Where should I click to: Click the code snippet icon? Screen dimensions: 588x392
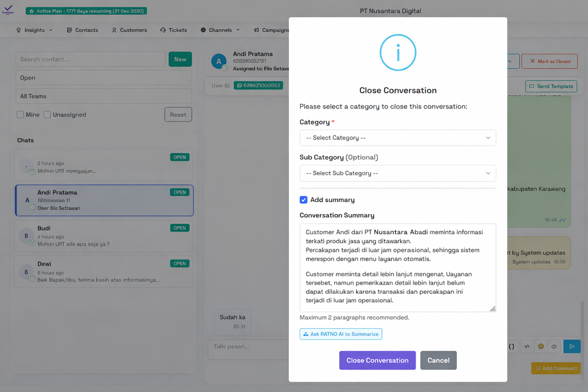tap(527, 346)
